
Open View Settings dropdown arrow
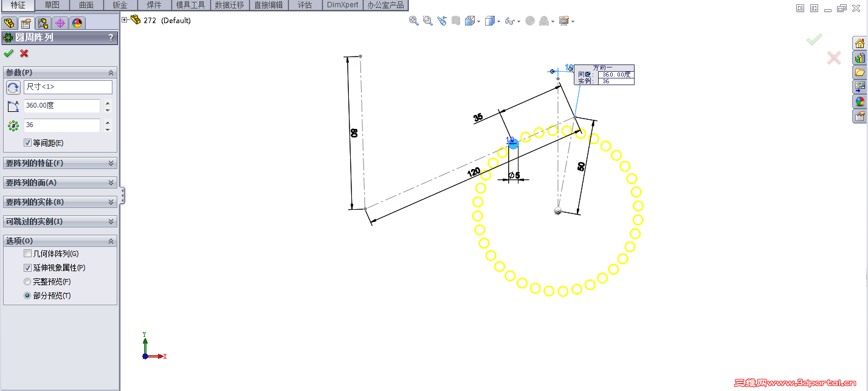pyautogui.click(x=573, y=21)
